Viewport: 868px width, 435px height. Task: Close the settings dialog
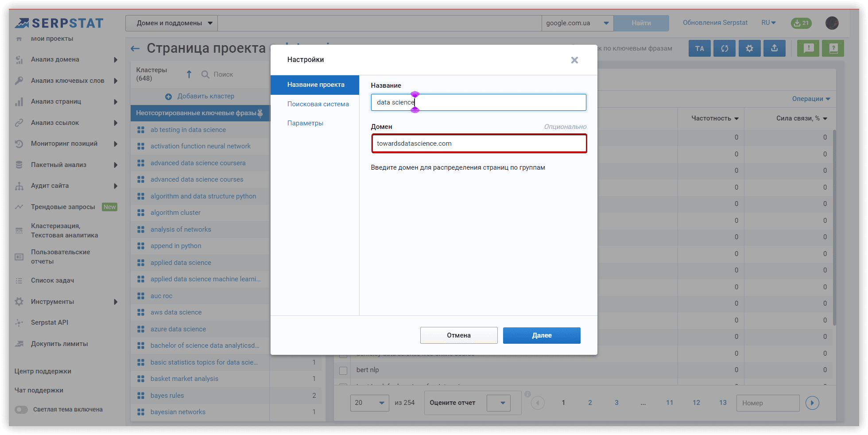tap(574, 60)
